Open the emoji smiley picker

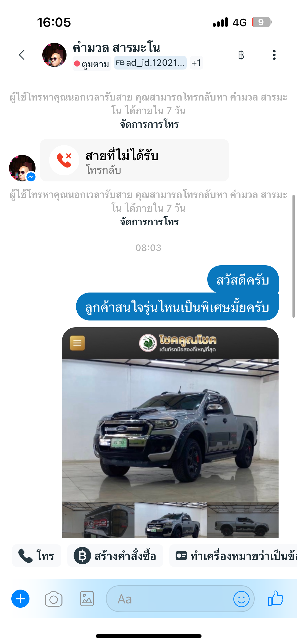pos(241,599)
